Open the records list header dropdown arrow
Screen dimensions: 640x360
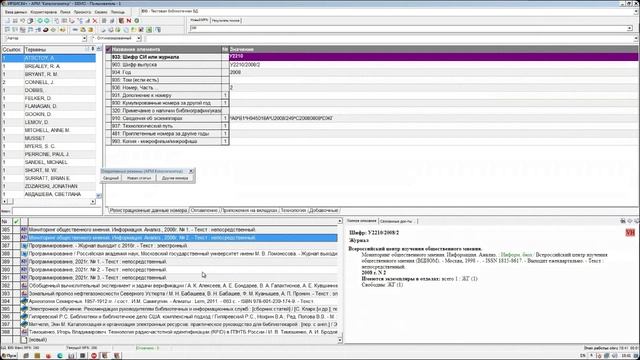pos(340,221)
